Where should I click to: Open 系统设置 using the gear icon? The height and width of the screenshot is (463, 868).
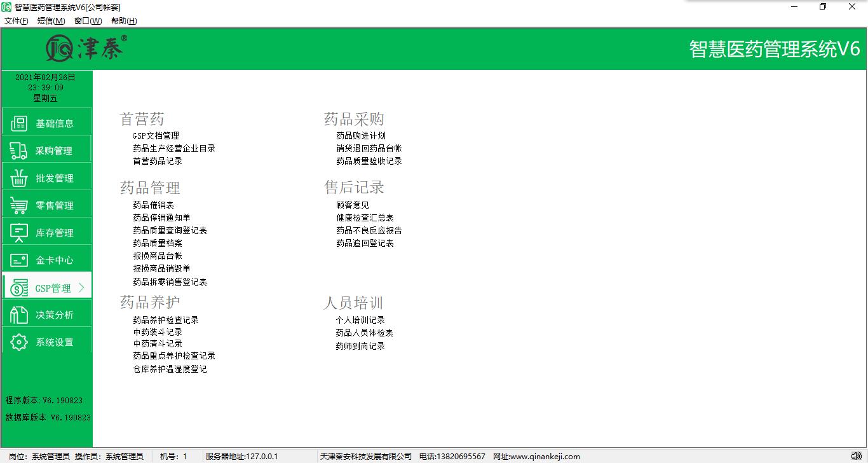click(19, 342)
